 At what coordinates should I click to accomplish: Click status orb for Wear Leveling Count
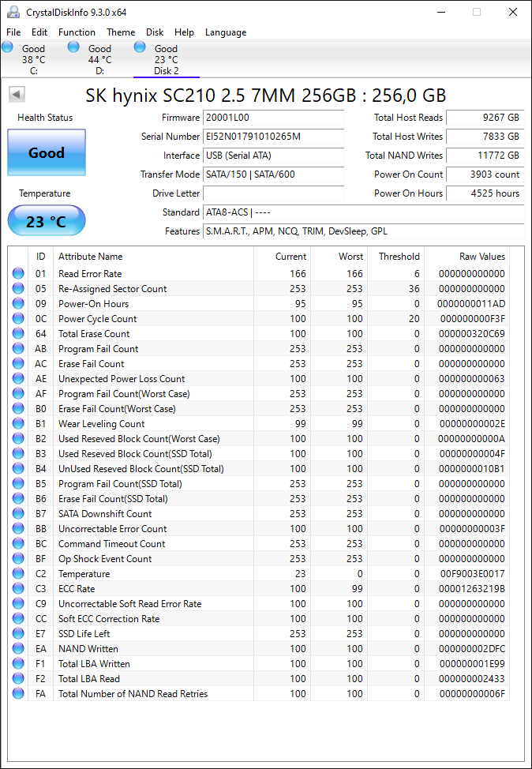point(18,424)
